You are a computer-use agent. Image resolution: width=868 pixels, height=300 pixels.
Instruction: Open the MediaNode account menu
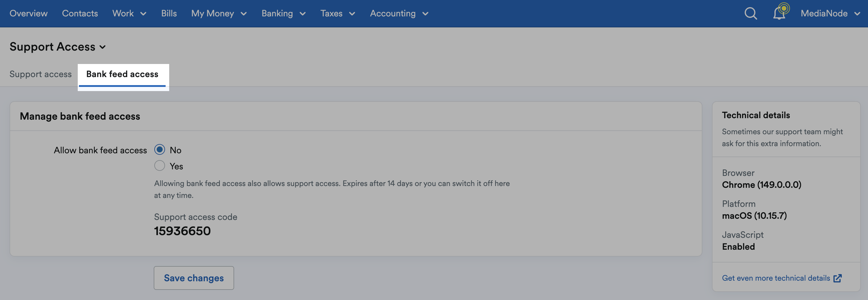(x=830, y=13)
